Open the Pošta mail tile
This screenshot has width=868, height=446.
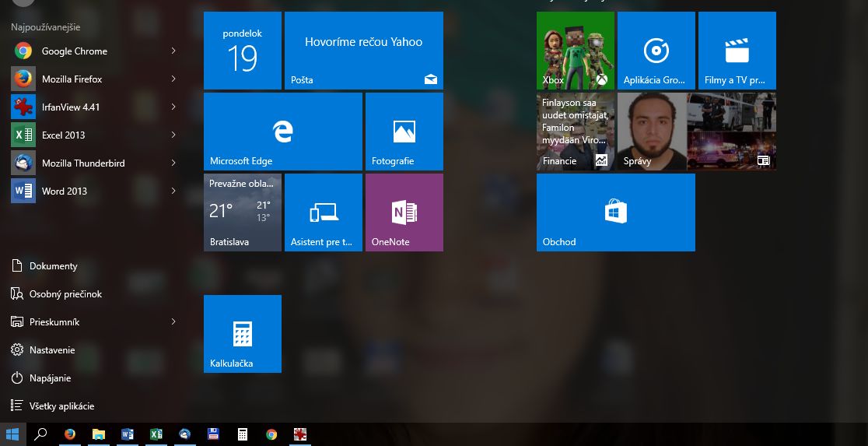coord(364,51)
